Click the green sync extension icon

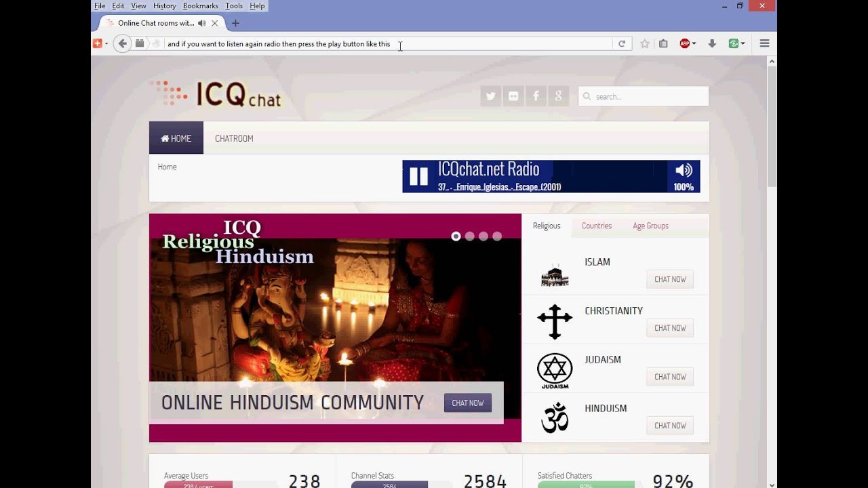point(733,43)
